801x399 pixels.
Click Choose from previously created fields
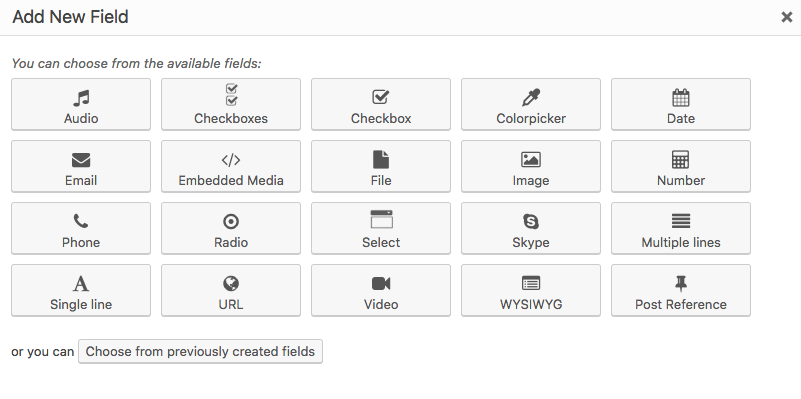coord(200,351)
